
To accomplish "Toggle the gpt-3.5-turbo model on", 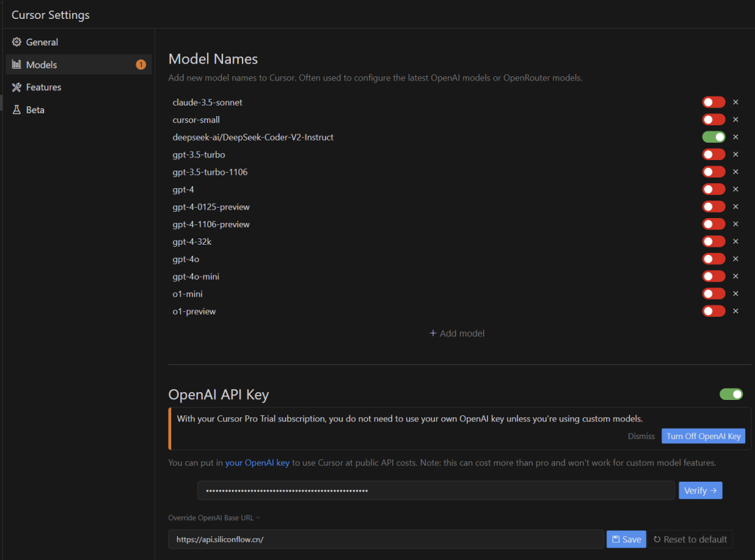I will click(x=713, y=154).
